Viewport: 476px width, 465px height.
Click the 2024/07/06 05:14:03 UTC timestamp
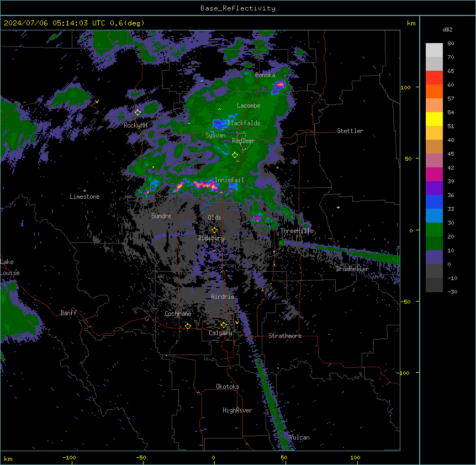coord(54,23)
